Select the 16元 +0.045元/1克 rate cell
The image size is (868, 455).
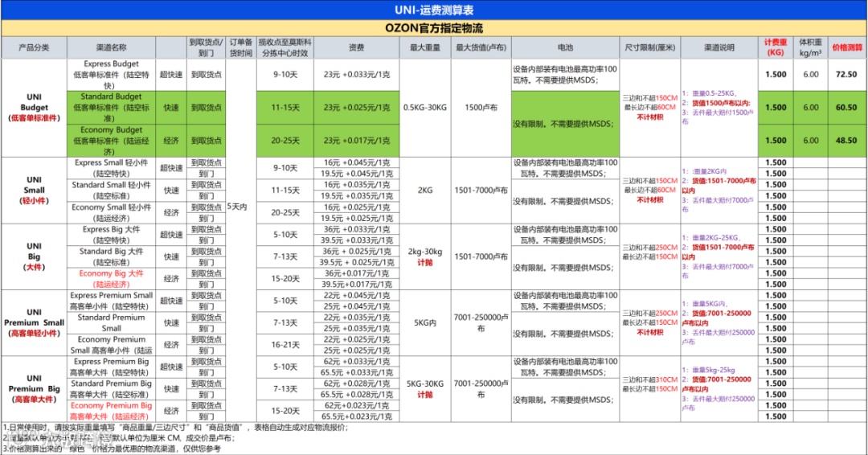tap(357, 162)
